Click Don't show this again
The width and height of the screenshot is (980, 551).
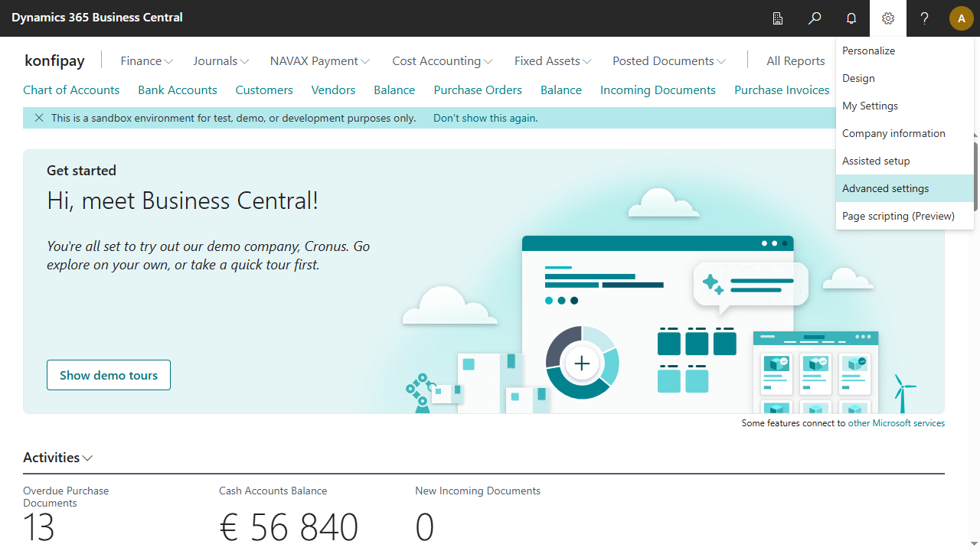[485, 118]
